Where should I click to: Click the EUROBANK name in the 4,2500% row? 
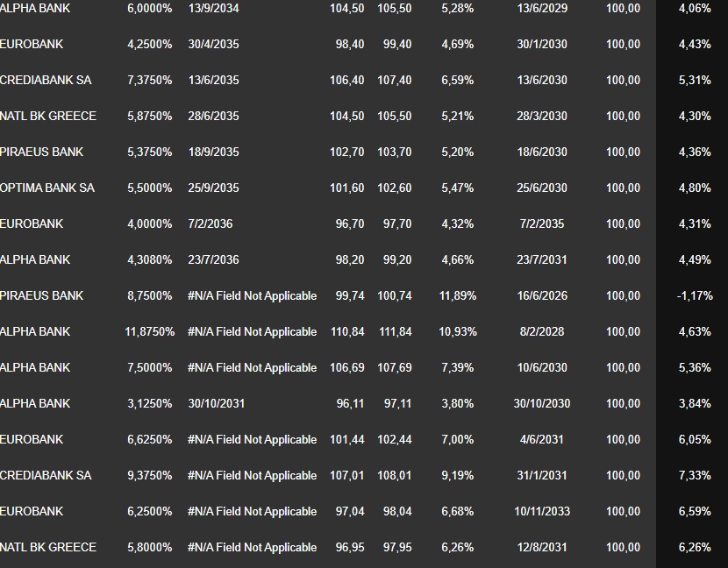click(32, 44)
